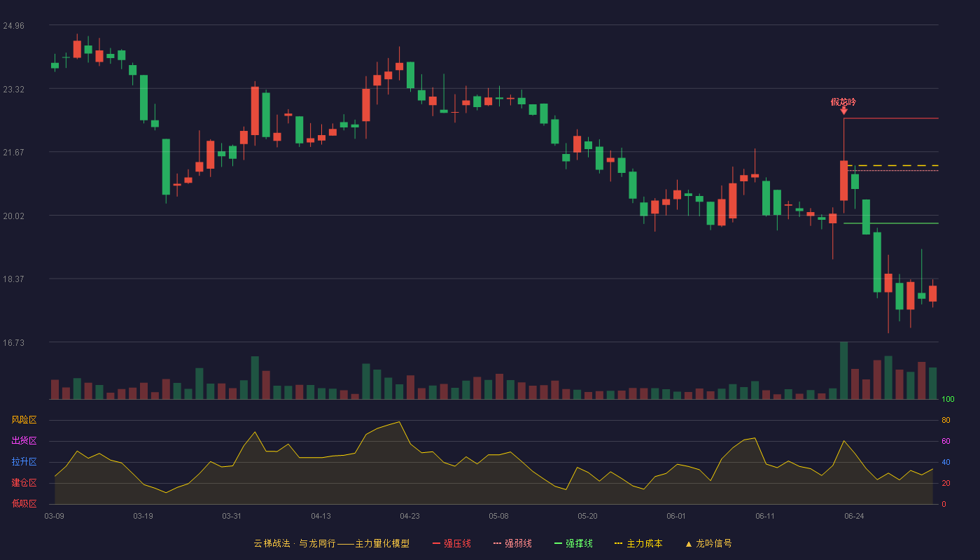Toggle the 强压线 legend item
This screenshot has height=560, width=980.
point(451,543)
